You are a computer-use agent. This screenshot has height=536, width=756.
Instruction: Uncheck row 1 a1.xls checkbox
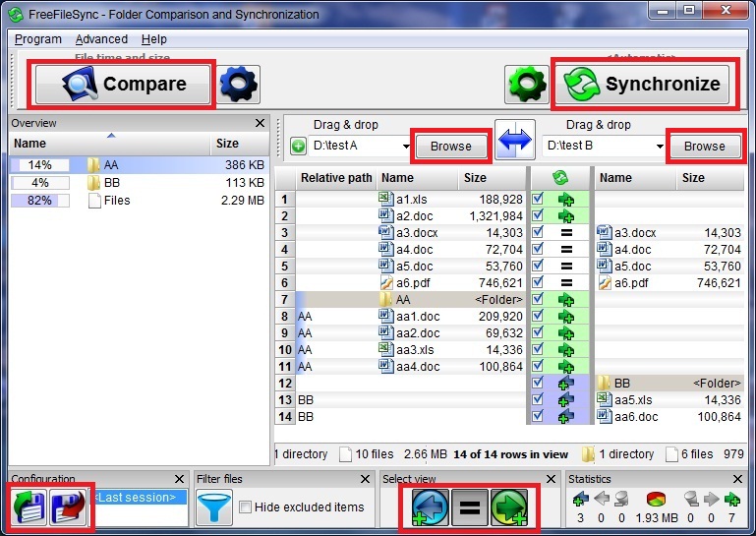(x=538, y=199)
